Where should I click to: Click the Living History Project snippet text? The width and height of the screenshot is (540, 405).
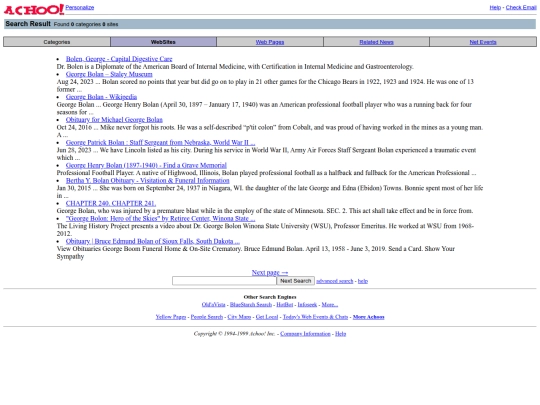click(265, 230)
